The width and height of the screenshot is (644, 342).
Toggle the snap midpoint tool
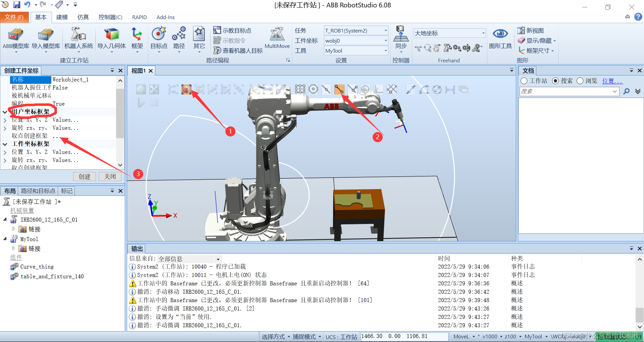(326, 89)
